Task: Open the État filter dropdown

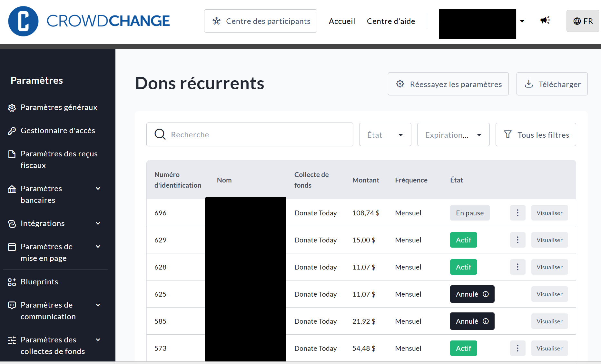Action: (x=385, y=135)
